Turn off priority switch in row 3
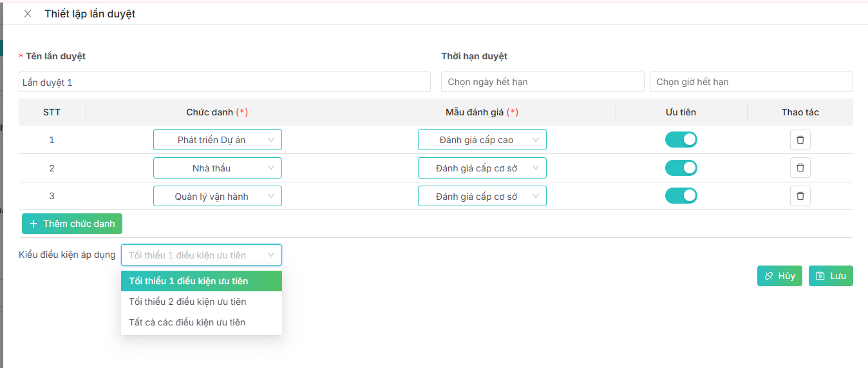This screenshot has width=868, height=368. (681, 196)
